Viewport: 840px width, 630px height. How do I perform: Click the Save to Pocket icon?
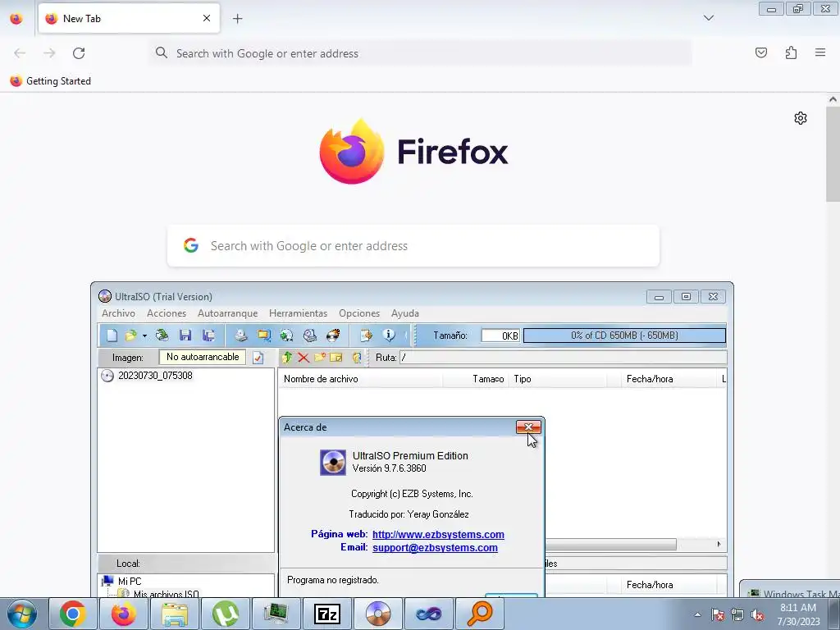tap(761, 52)
